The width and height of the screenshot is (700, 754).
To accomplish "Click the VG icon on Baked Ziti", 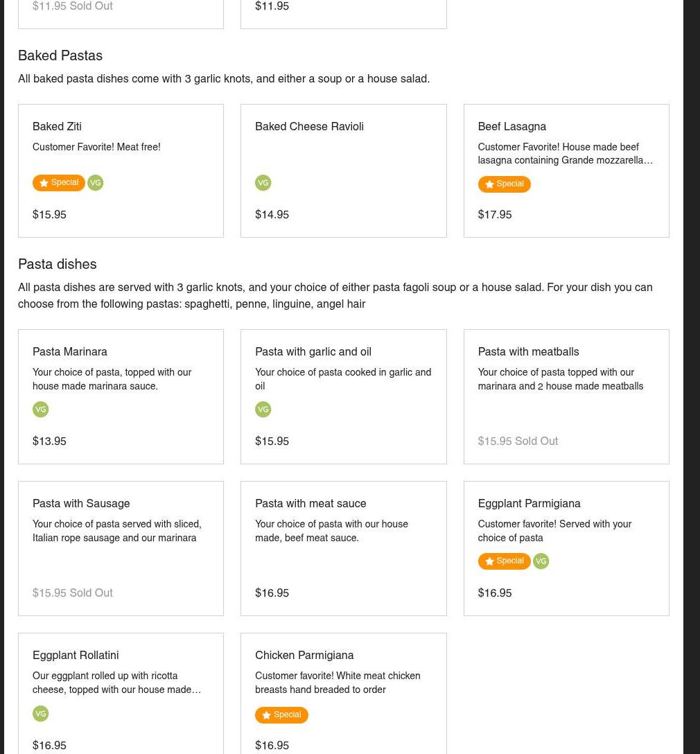I will (96, 183).
